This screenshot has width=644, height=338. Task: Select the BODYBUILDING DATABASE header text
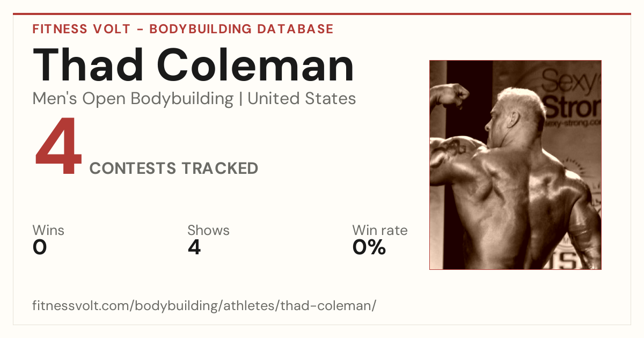pos(241,29)
